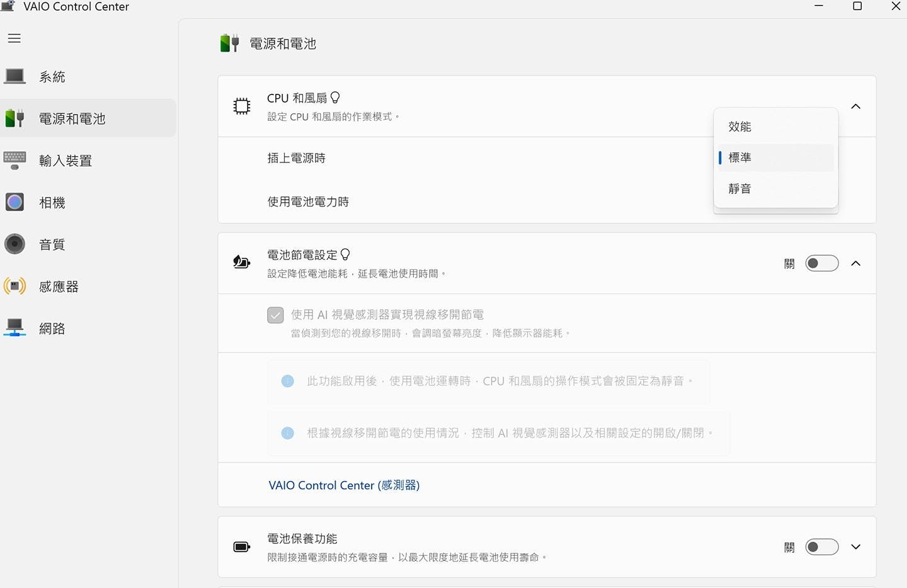Viewport: 907px width, 588px height.
Task: Click the laptop icon beside 系統
Action: tap(14, 77)
